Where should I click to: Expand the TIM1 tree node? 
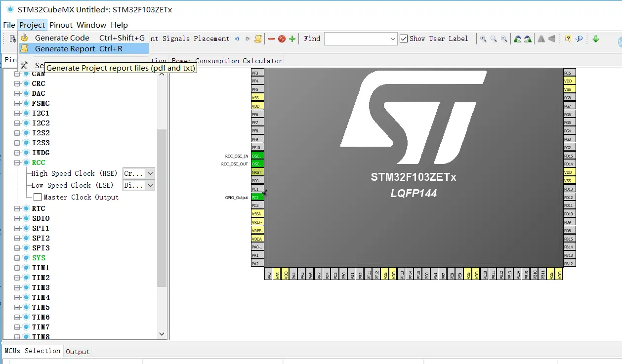pyautogui.click(x=17, y=268)
